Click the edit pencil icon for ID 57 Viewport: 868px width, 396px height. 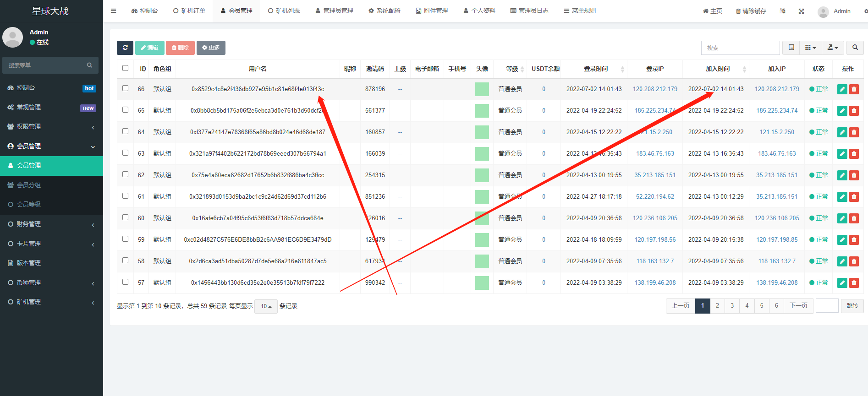coord(842,283)
